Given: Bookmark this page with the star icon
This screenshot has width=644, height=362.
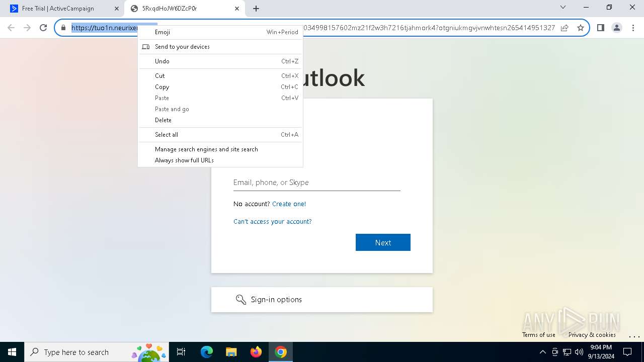Looking at the screenshot, I should point(581,28).
